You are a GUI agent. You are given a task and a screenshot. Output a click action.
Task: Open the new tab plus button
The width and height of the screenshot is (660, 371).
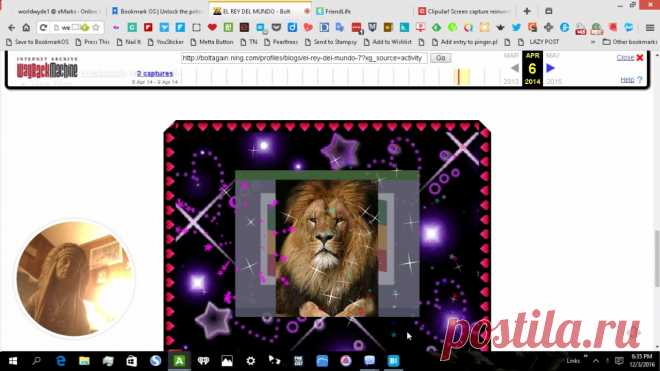tap(527, 11)
